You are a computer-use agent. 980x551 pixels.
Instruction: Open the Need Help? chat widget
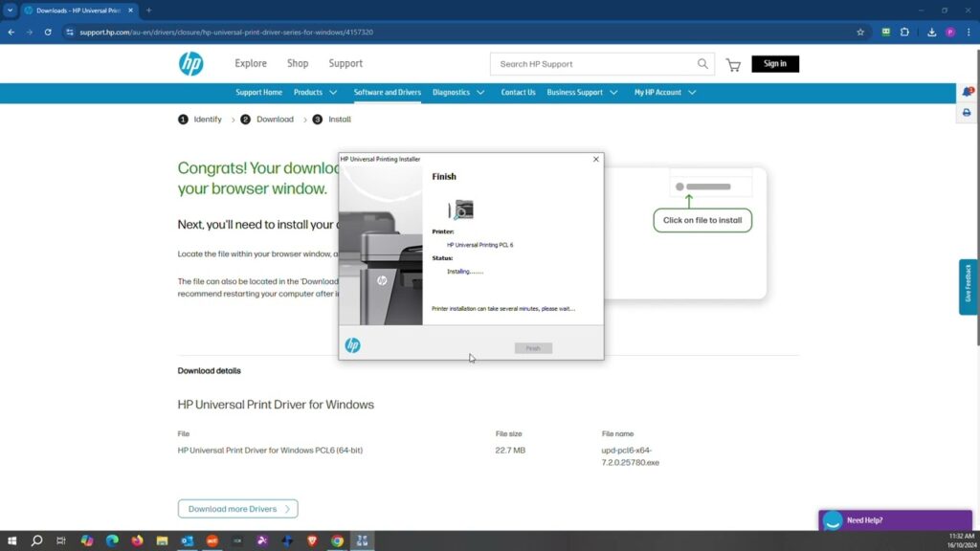point(895,520)
